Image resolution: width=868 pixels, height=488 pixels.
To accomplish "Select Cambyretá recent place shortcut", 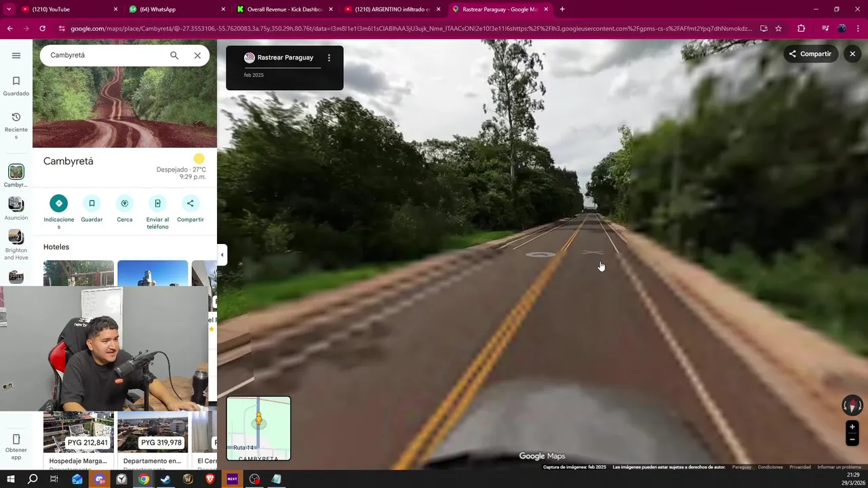I will pos(16,176).
